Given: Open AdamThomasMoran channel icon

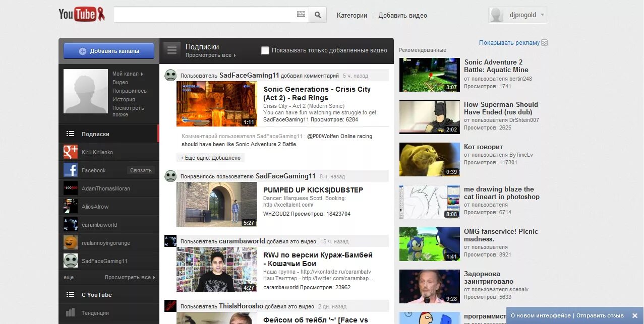Looking at the screenshot, I should (71, 188).
